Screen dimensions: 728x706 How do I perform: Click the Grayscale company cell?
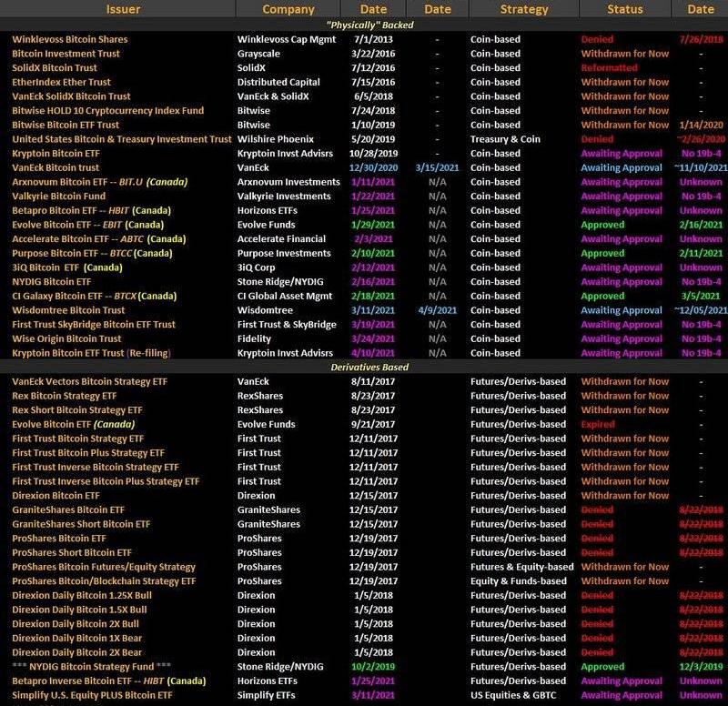tap(259, 54)
